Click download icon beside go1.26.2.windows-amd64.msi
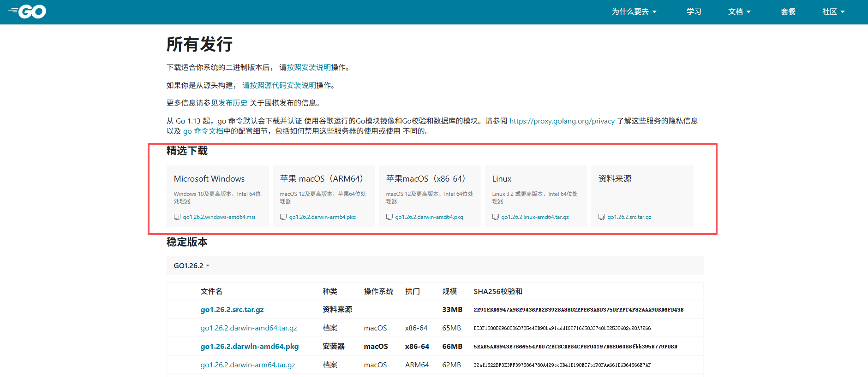868x377 pixels. (177, 217)
